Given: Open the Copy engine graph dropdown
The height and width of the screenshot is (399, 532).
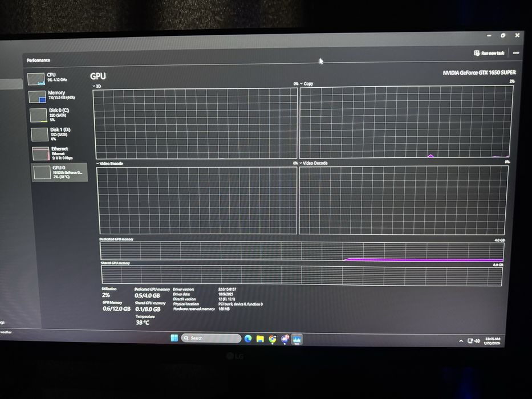Looking at the screenshot, I should pyautogui.click(x=306, y=83).
